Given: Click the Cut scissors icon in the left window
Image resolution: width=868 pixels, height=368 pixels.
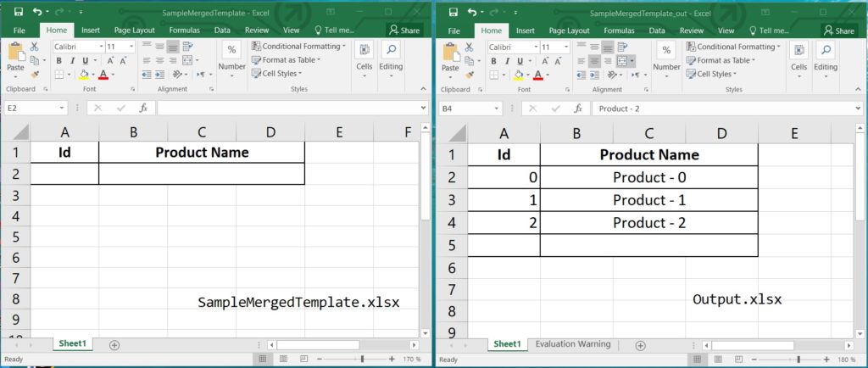Looking at the screenshot, I should point(34,47).
